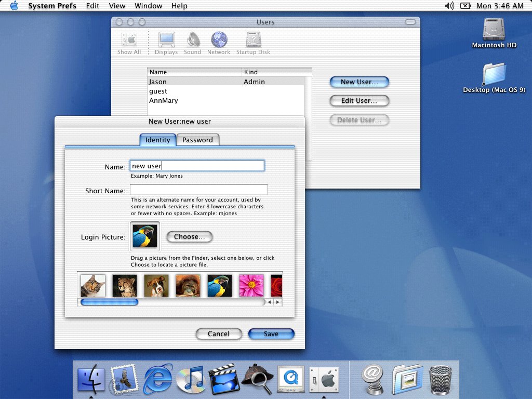Click the Kind column header
532x399 pixels.
[277, 72]
